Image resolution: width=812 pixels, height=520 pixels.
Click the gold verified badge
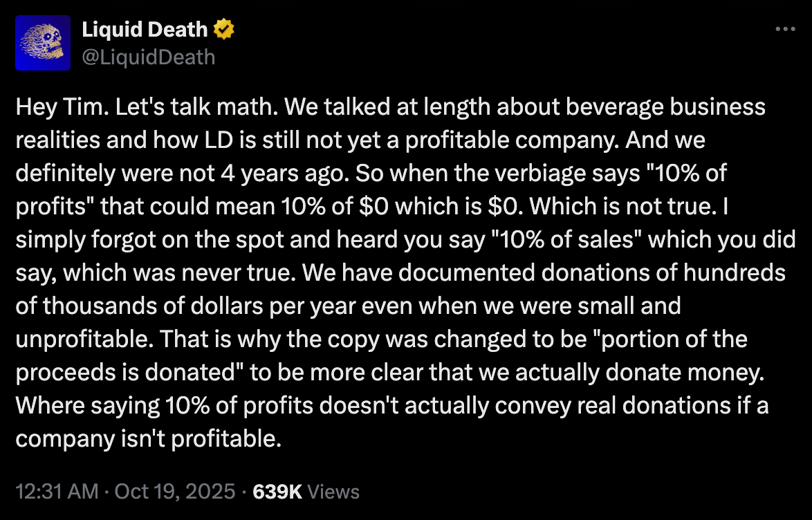(x=223, y=30)
